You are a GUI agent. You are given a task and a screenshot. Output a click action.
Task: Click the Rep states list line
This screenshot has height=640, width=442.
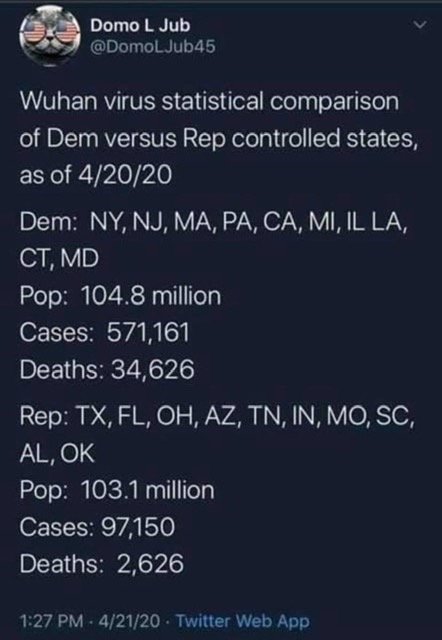[x=217, y=417]
